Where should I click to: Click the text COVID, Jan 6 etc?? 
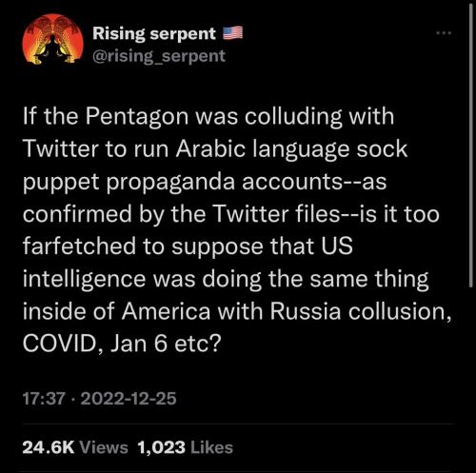click(x=121, y=345)
